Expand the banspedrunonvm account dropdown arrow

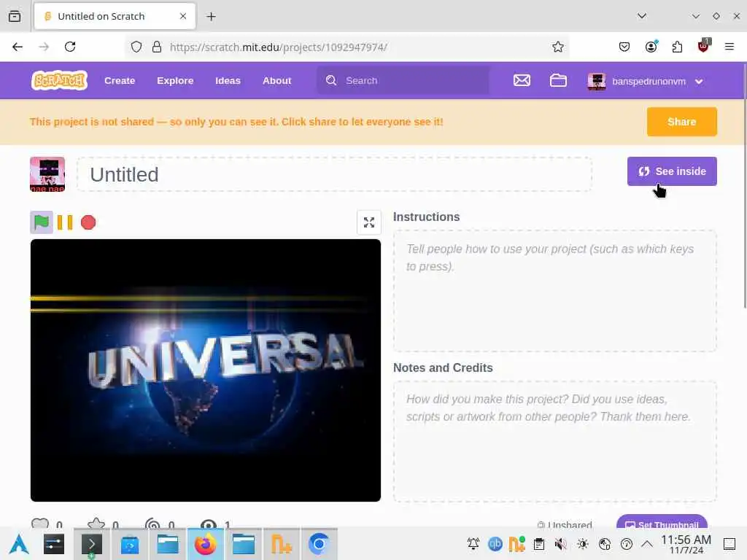pyautogui.click(x=699, y=82)
